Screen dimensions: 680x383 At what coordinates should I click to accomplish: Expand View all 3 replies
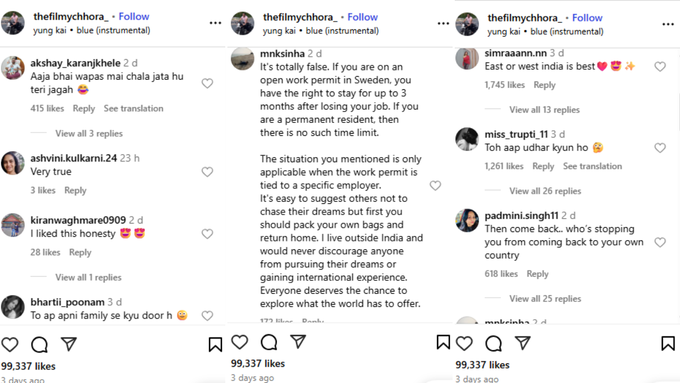(x=89, y=134)
